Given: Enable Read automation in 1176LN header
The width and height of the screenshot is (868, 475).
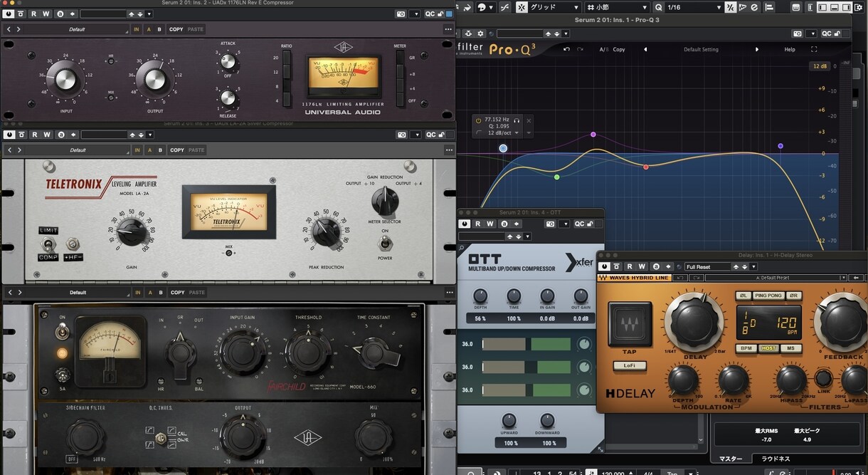Looking at the screenshot, I should pos(33,14).
